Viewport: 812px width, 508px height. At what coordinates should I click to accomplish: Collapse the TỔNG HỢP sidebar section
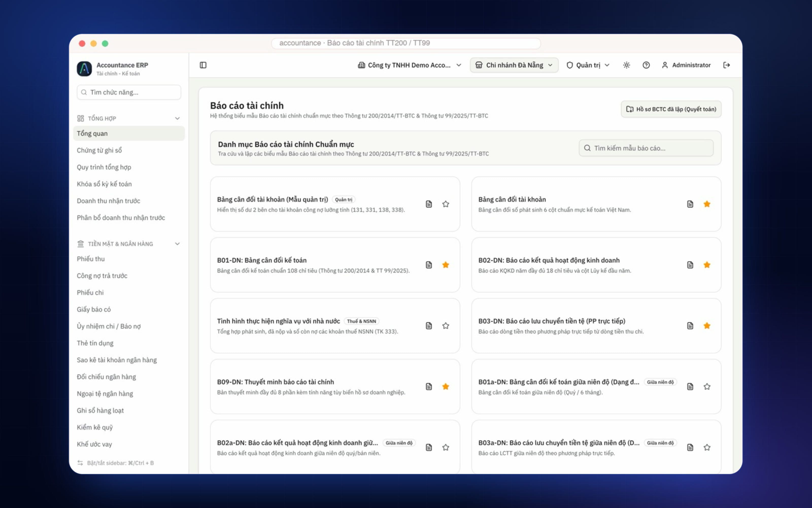(x=177, y=118)
